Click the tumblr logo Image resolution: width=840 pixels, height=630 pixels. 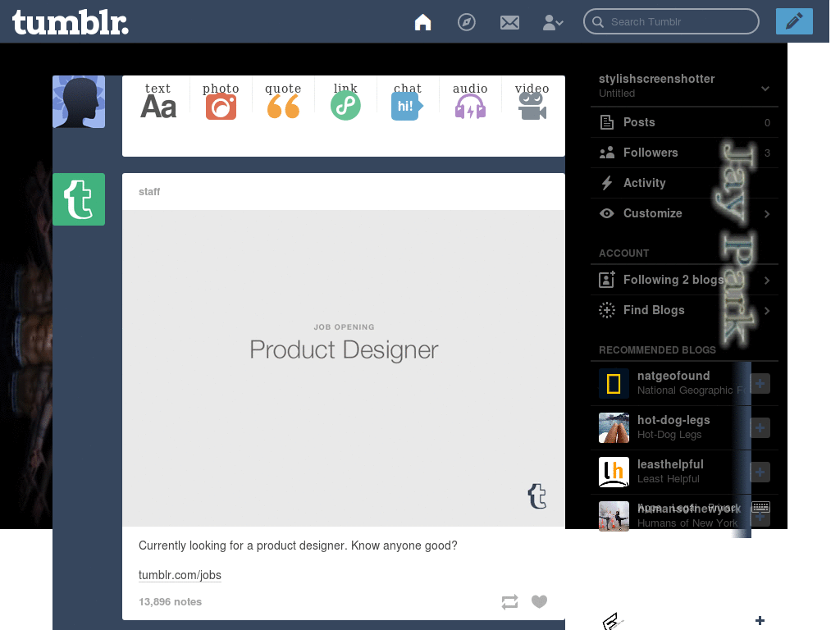pyautogui.click(x=71, y=22)
